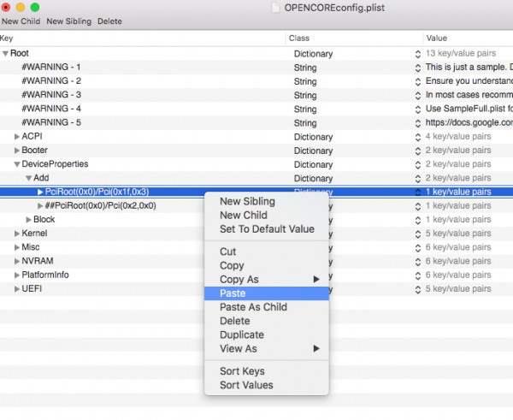The image size is (513, 420).
Task: Expand the PciRoot(0x0)/Pci(0x1f,0x3) entry
Action: [40, 192]
